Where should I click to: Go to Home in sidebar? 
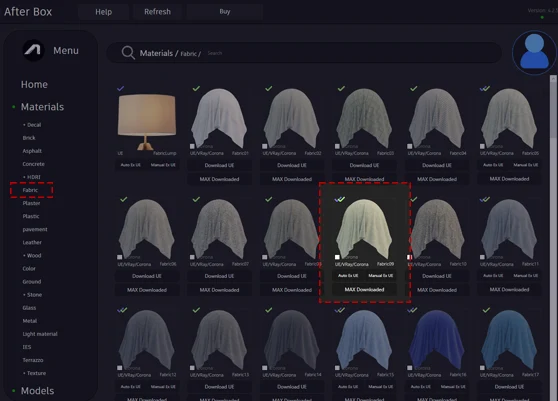click(x=34, y=84)
